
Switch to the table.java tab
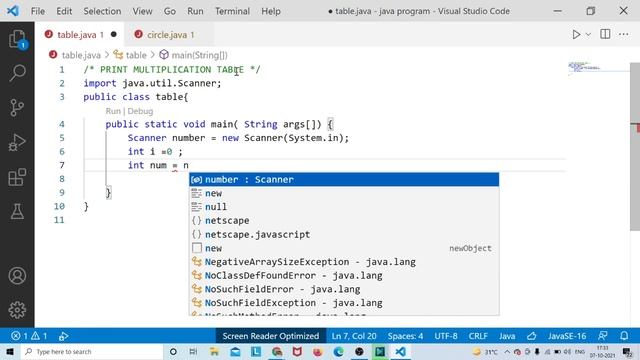pyautogui.click(x=80, y=35)
